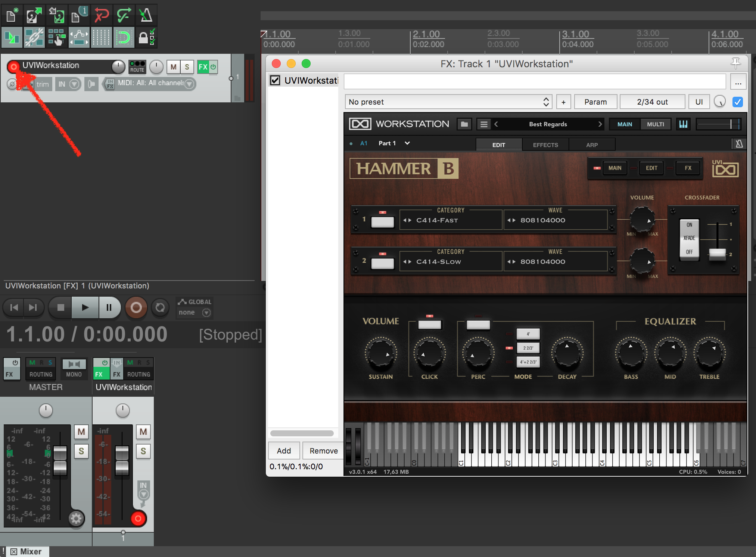Image resolution: width=756 pixels, height=557 pixels.
Task: Toggle track FX bypass power icon
Action: 213,67
